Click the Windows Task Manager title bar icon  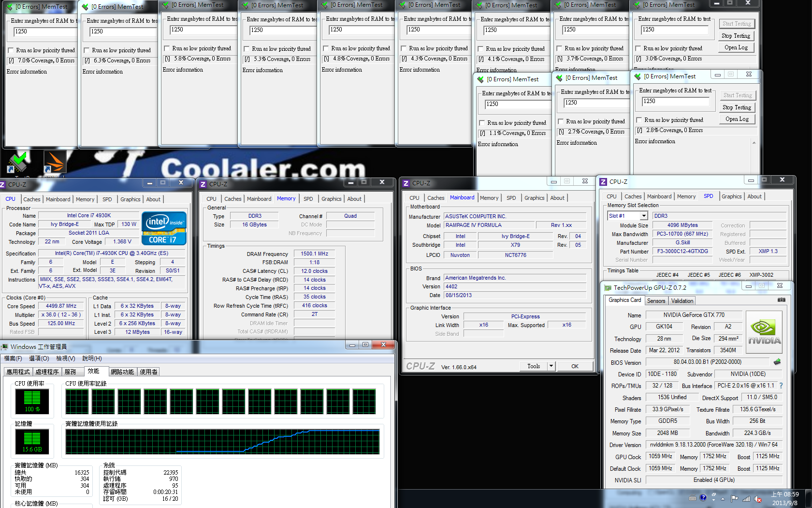[5, 347]
